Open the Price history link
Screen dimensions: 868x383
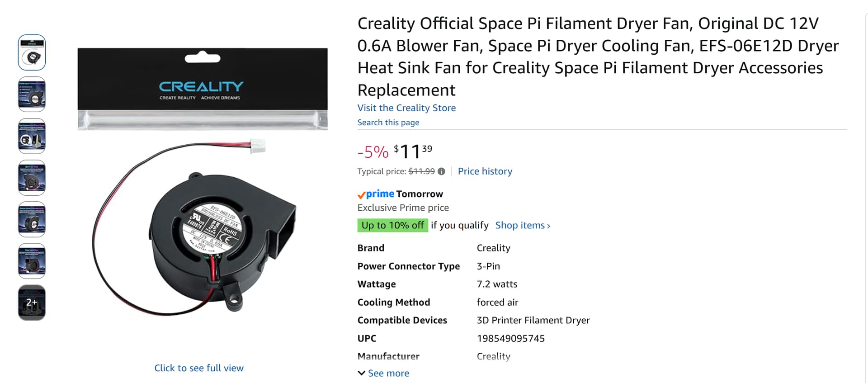coord(485,171)
